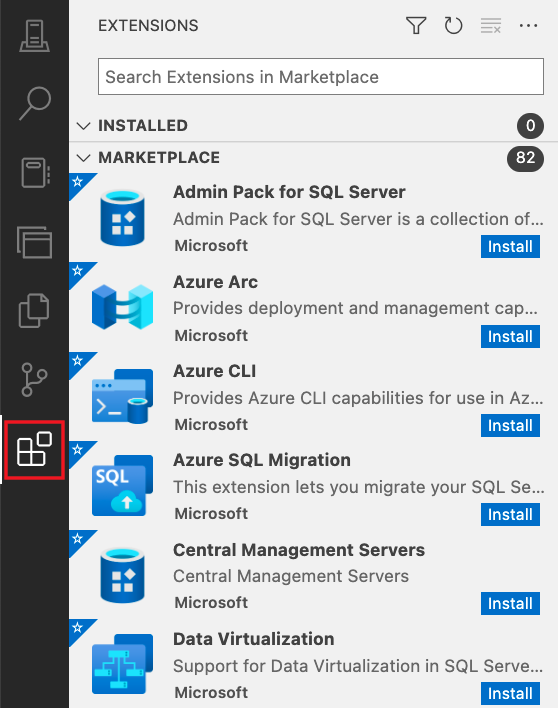This screenshot has width=558, height=708.
Task: Click Microsoft publisher under Azure CLI
Action: [x=211, y=424]
